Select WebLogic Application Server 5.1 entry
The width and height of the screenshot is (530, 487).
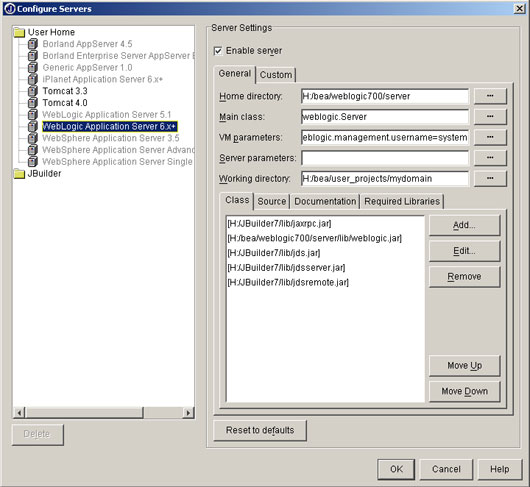[x=107, y=115]
